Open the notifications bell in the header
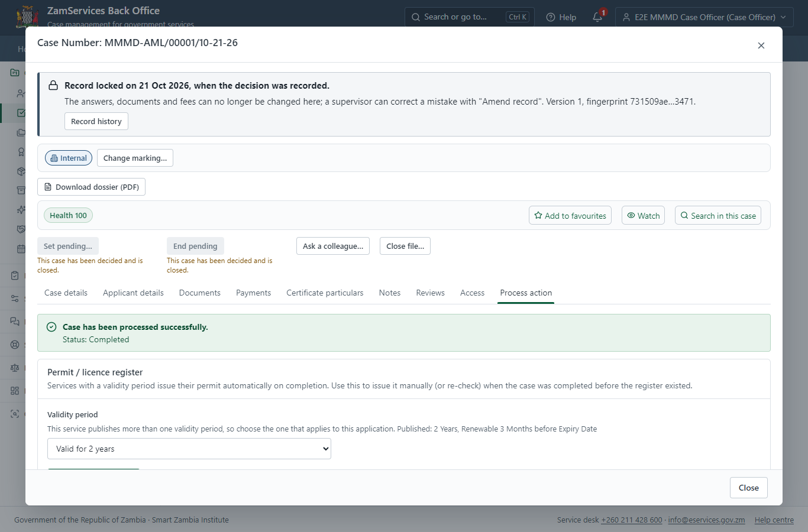808x532 pixels. click(x=597, y=17)
